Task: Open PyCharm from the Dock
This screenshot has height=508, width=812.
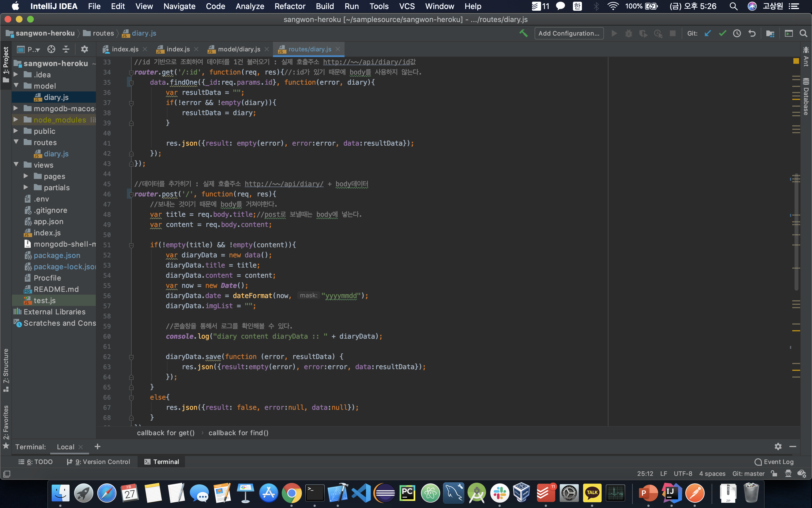Action: [407, 493]
